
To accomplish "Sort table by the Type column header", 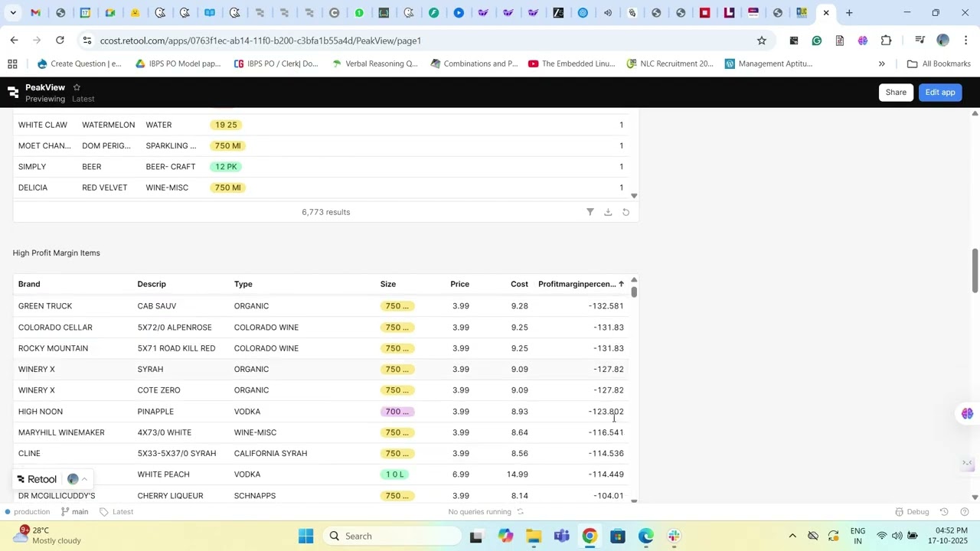I will (x=243, y=284).
